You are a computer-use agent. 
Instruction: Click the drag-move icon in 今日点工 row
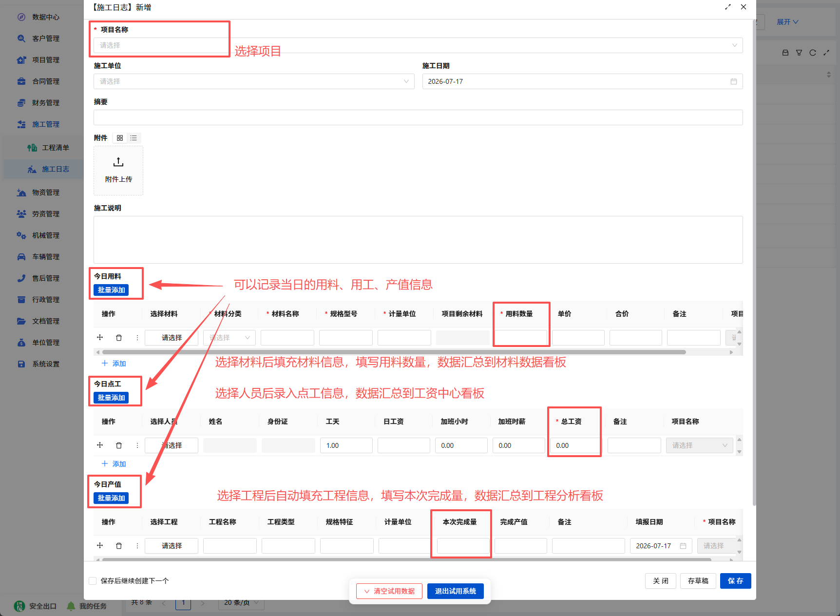point(100,445)
